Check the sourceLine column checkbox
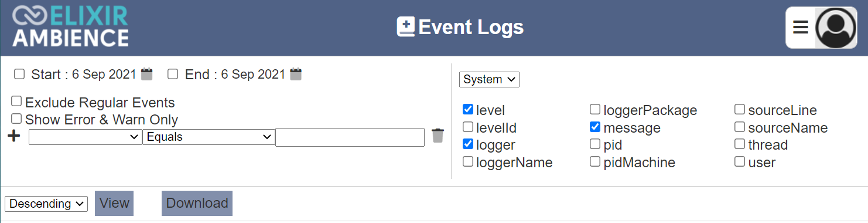Viewport: 868px width, 223px height. click(x=740, y=109)
